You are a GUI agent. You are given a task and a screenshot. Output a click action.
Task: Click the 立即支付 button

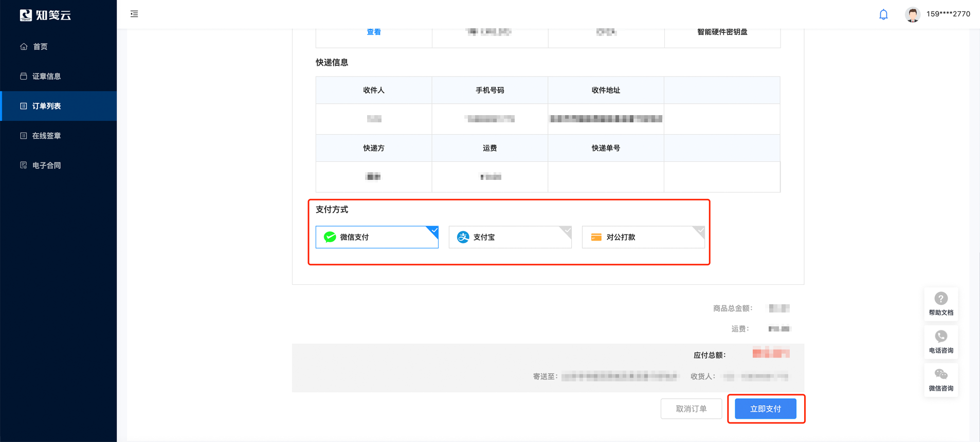tap(766, 409)
